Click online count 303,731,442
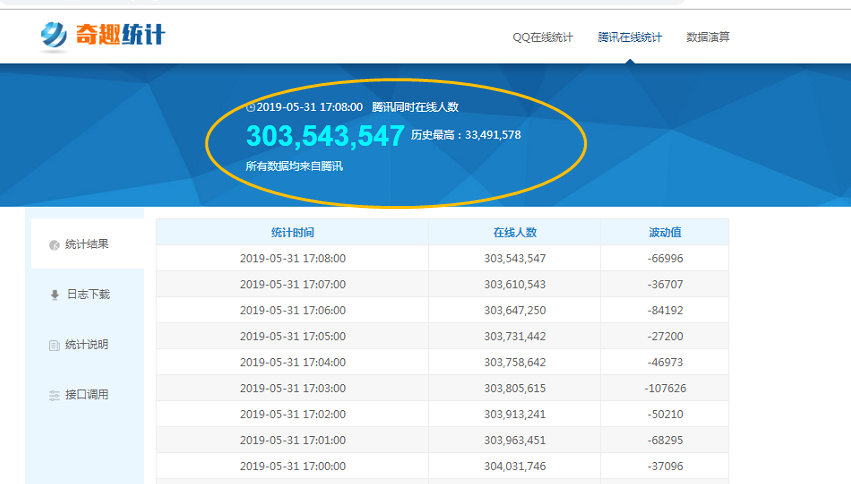This screenshot has width=851, height=484. click(515, 336)
